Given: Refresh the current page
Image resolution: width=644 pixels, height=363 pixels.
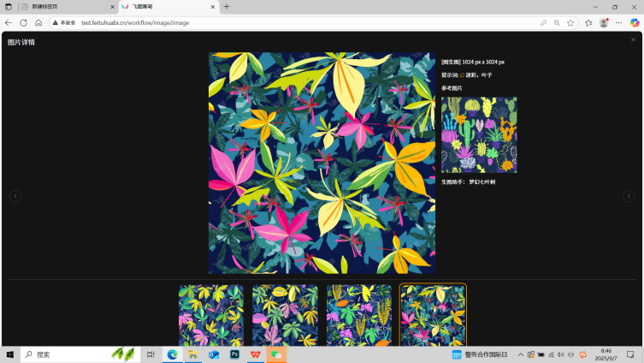Looking at the screenshot, I should [x=23, y=23].
